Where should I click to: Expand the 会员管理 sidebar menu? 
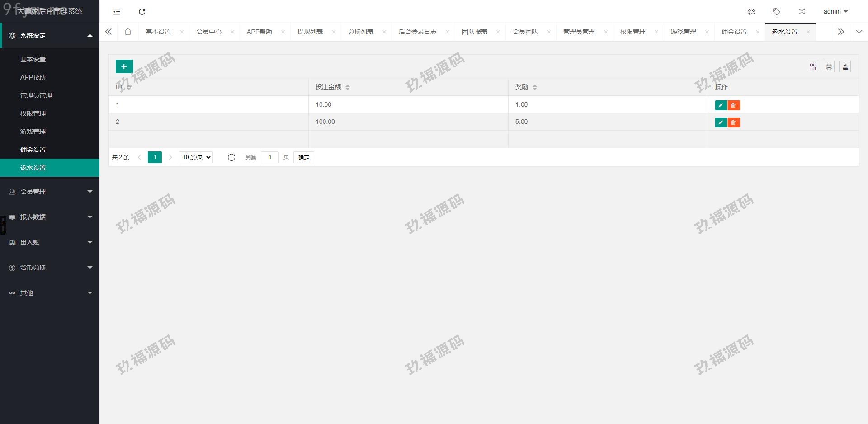pyautogui.click(x=50, y=192)
